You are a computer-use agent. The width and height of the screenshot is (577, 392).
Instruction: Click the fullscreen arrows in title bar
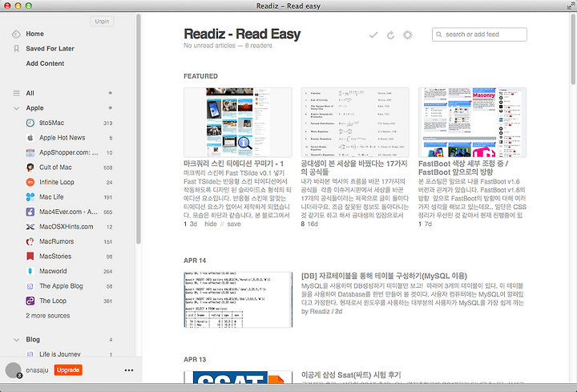tap(571, 6)
